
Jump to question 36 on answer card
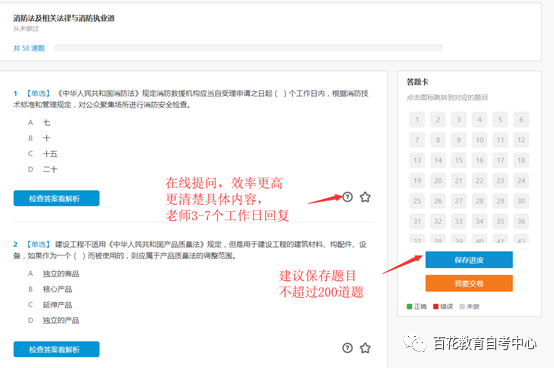521,221
